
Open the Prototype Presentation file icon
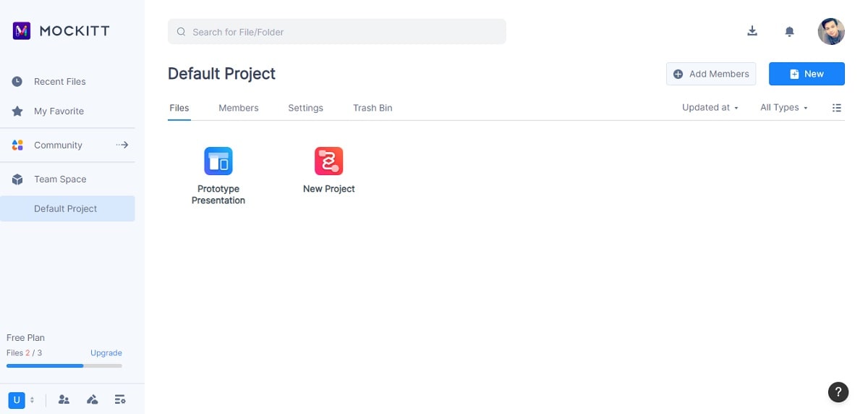[218, 161]
